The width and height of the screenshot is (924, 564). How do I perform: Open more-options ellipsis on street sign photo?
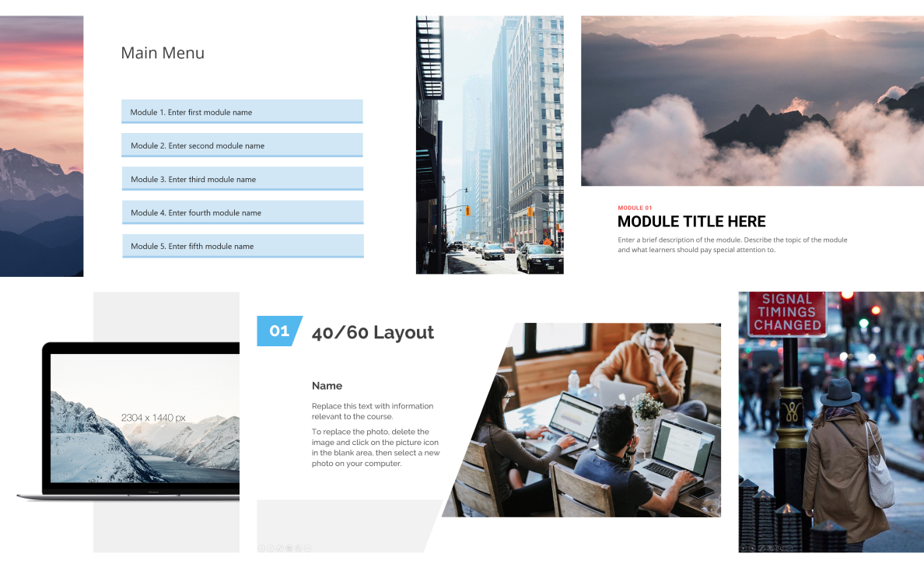(789, 548)
